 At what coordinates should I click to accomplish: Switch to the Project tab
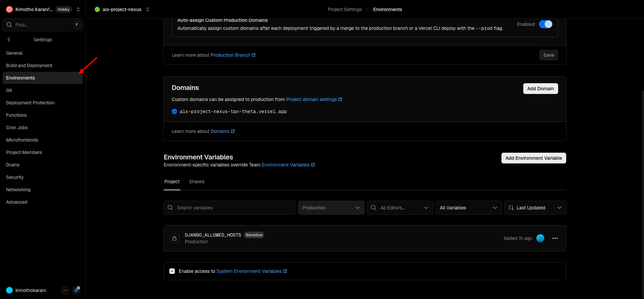click(172, 182)
